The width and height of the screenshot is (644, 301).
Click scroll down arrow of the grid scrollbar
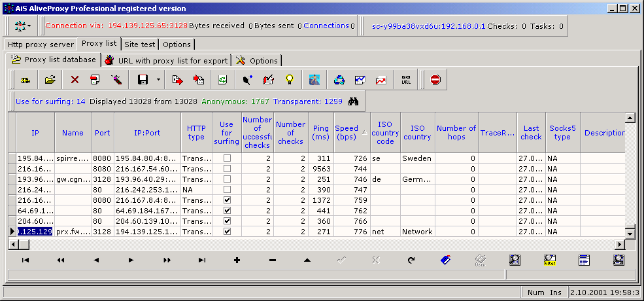coord(630,234)
